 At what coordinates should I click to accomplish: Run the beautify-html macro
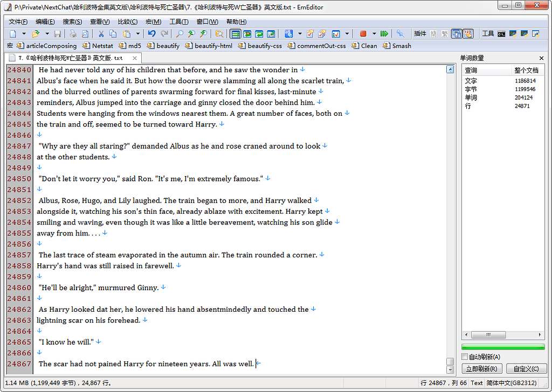click(x=209, y=46)
